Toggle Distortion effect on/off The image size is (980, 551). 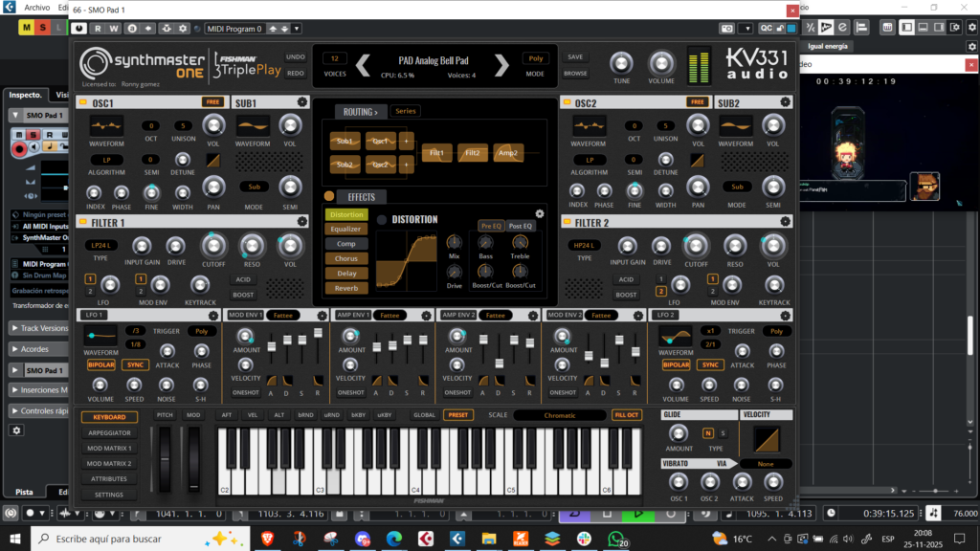pyautogui.click(x=381, y=219)
